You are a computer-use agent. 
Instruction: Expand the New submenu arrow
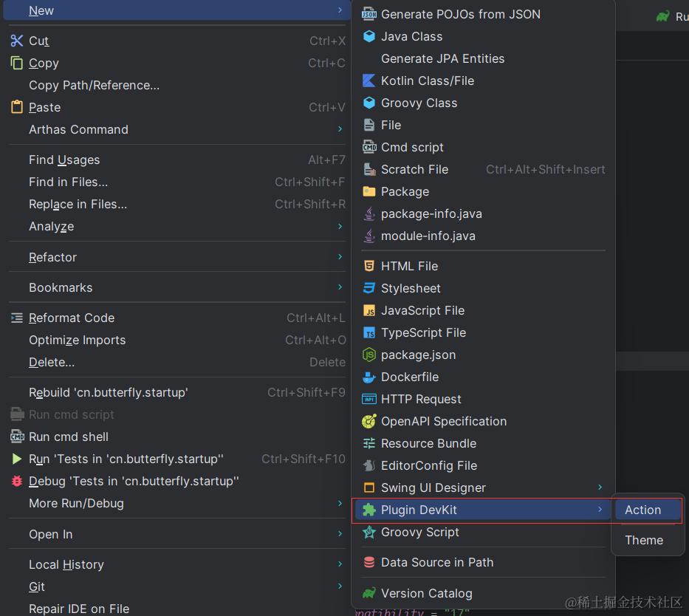[340, 10]
